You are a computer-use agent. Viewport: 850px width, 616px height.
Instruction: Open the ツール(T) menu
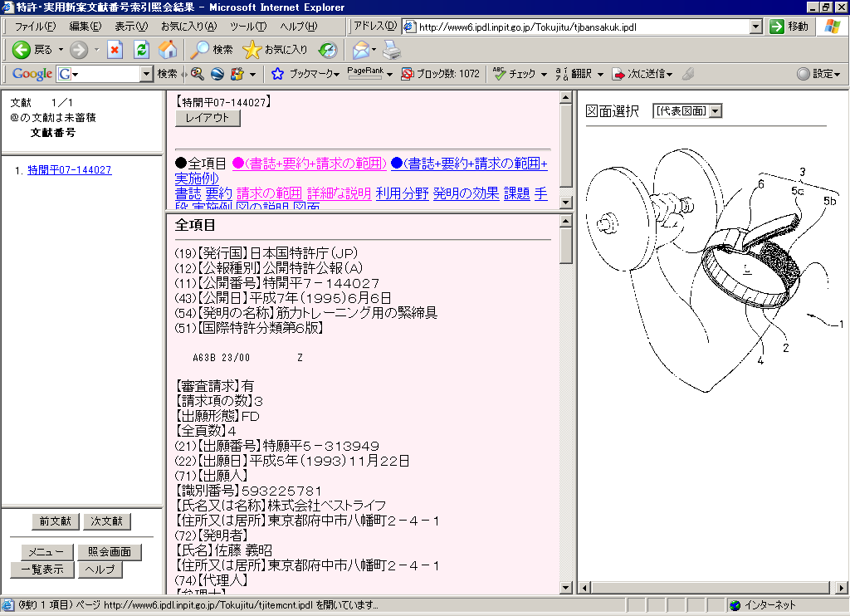point(247,26)
